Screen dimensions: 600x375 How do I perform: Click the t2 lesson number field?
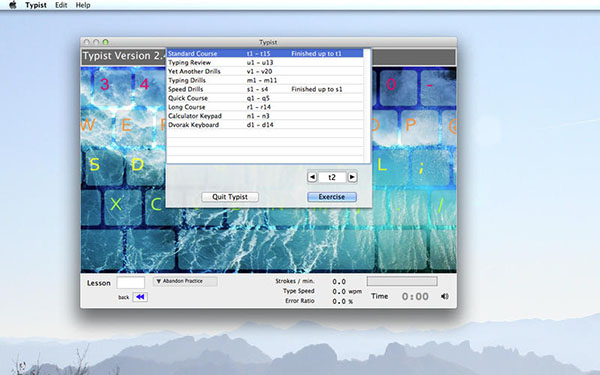click(332, 177)
